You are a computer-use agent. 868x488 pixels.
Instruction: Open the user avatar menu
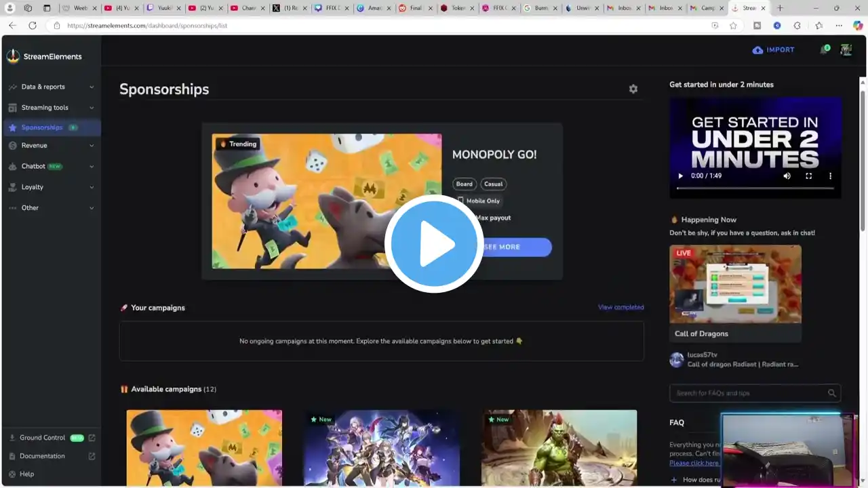coord(846,49)
